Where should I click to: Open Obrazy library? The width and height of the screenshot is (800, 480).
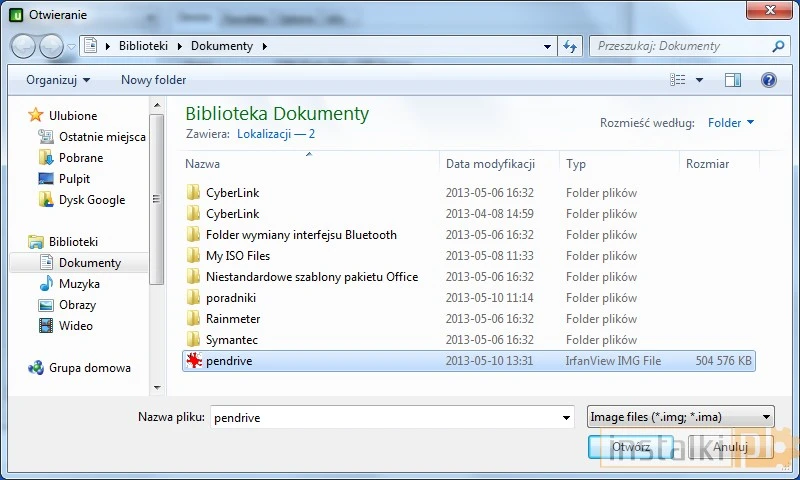(77, 305)
